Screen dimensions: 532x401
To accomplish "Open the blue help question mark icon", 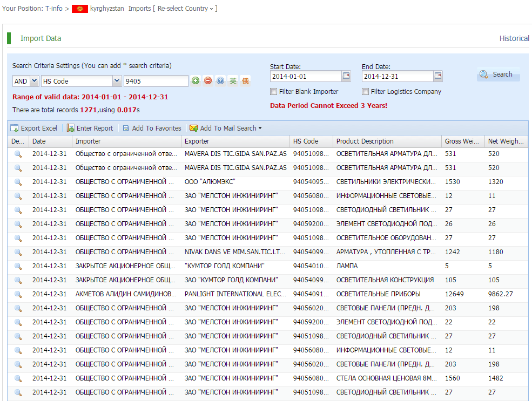I will [220, 81].
